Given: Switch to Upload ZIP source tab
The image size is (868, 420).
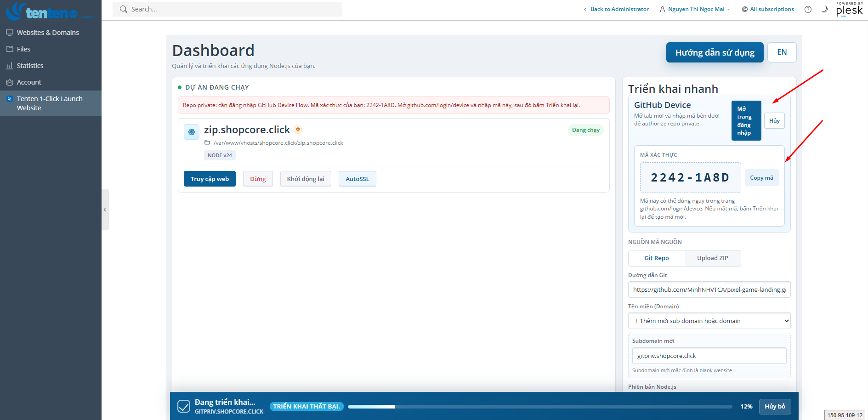Looking at the screenshot, I should tap(712, 258).
